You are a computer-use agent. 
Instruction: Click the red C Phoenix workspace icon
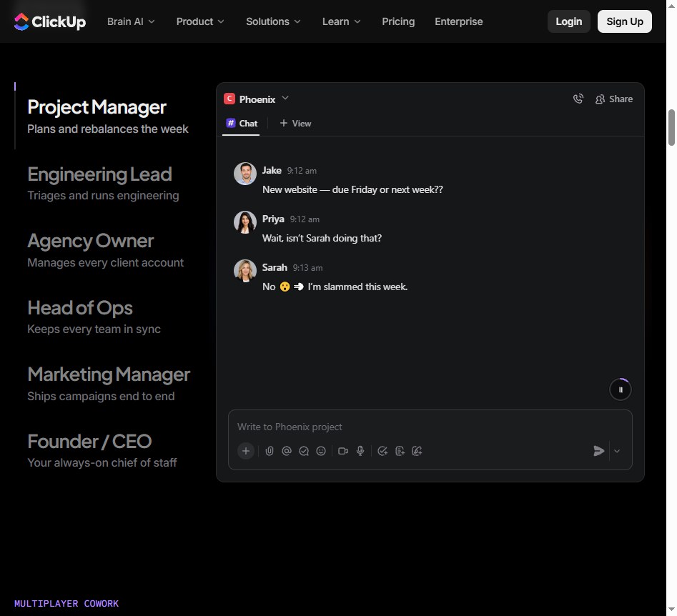tap(229, 99)
